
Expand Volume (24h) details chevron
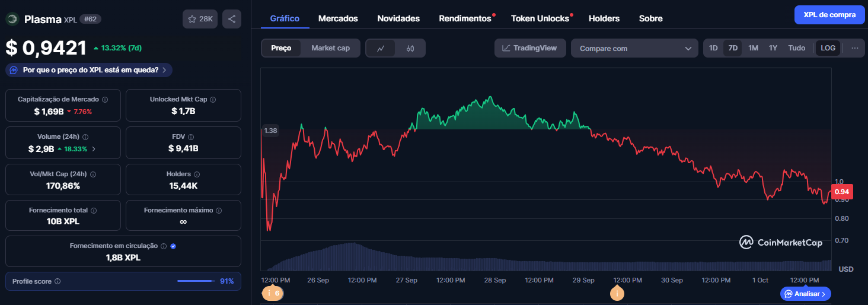coord(94,149)
